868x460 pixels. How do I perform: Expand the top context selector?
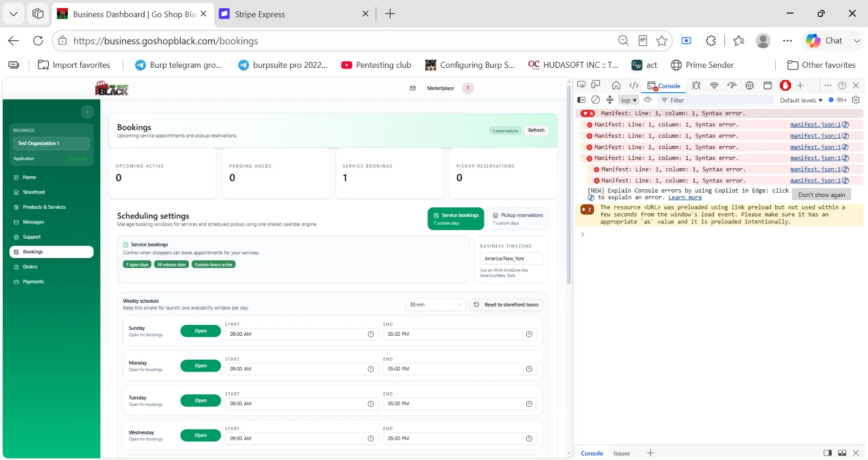click(x=629, y=100)
